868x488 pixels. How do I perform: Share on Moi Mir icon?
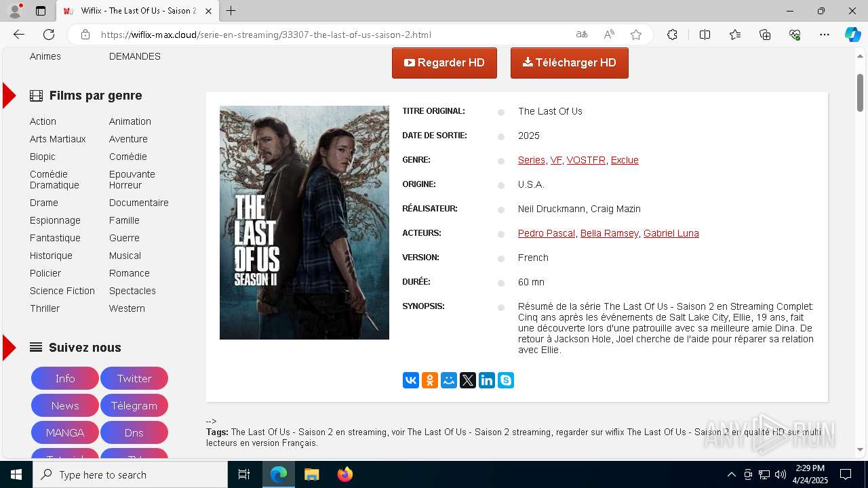tap(449, 380)
